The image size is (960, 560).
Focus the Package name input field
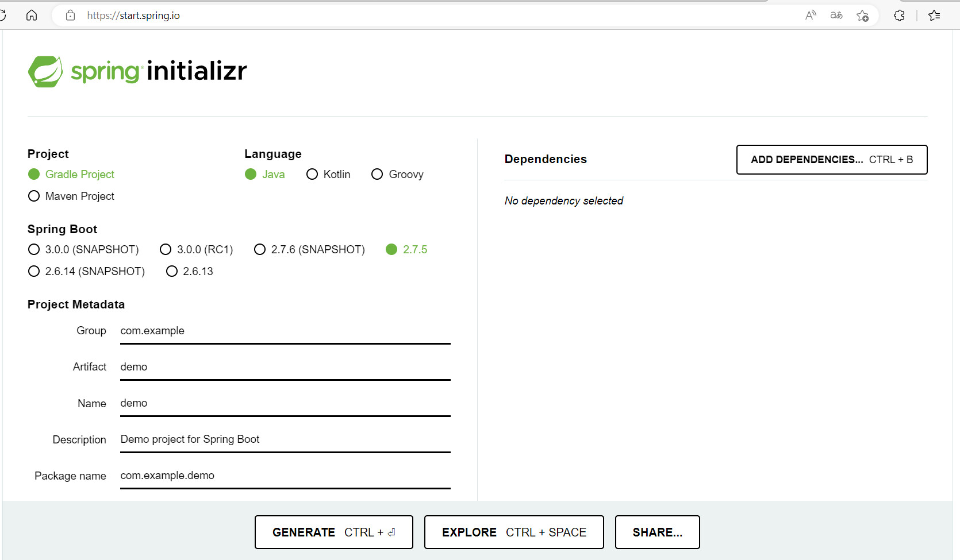(x=285, y=476)
